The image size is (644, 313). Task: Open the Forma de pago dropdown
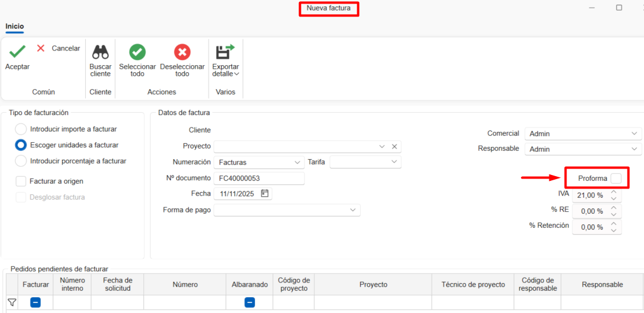[x=353, y=210]
